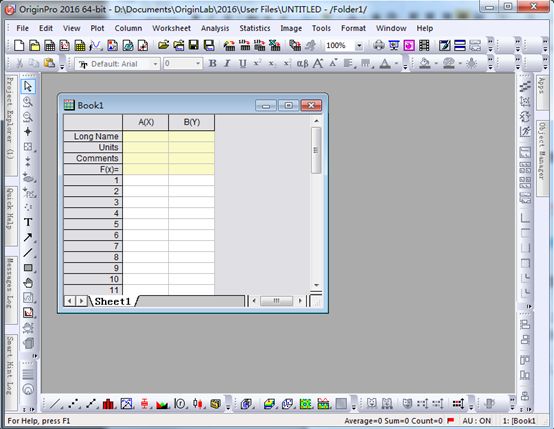Screen dimensions: 554x429
Task: Plot a Line plus Symbol graph
Action: 91,404
